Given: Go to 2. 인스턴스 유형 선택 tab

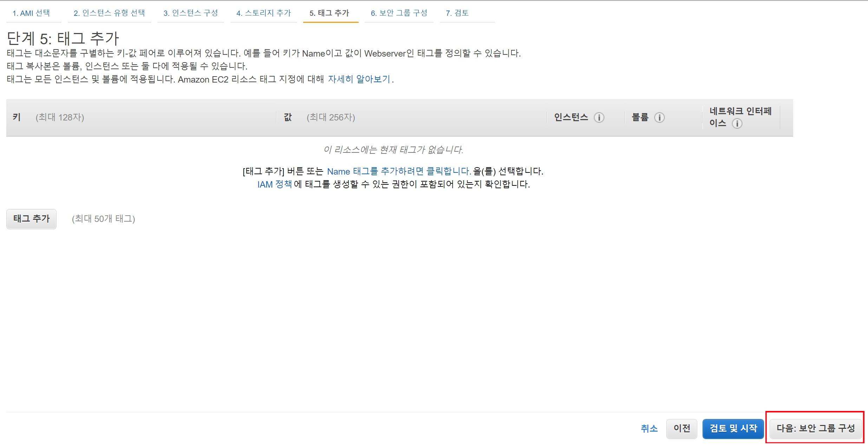Looking at the screenshot, I should click(x=109, y=13).
